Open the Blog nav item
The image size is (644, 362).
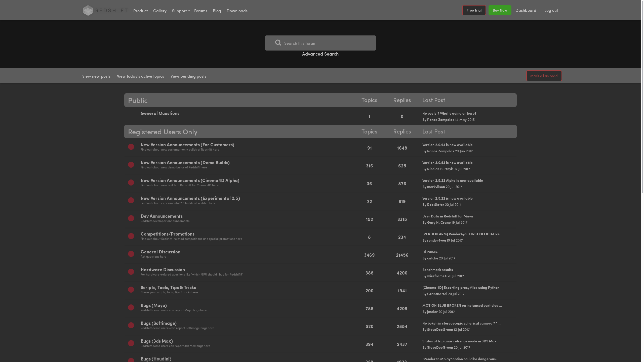217,11
